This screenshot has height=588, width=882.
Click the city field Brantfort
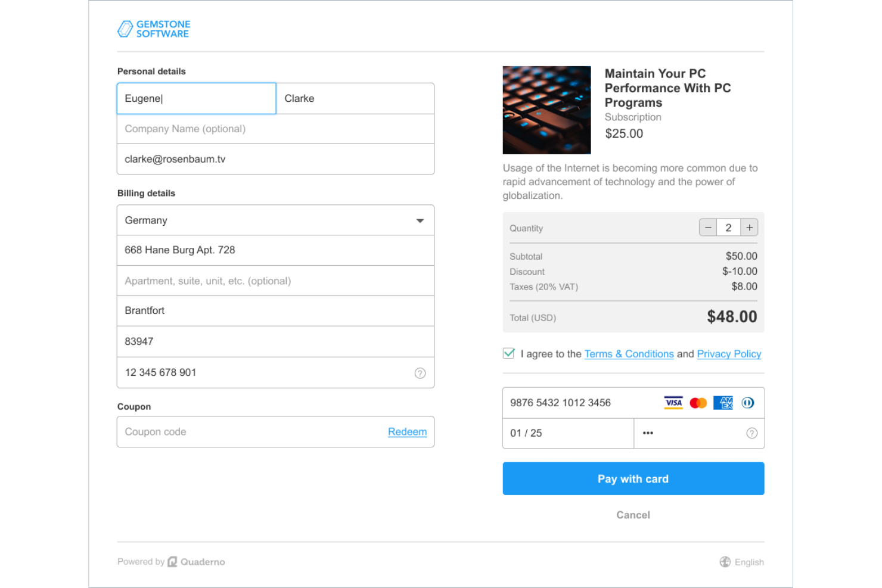[275, 311]
